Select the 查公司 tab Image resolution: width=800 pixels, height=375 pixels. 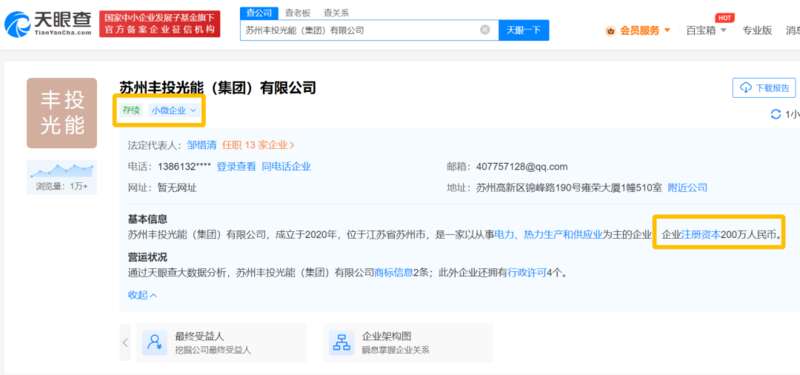259,13
